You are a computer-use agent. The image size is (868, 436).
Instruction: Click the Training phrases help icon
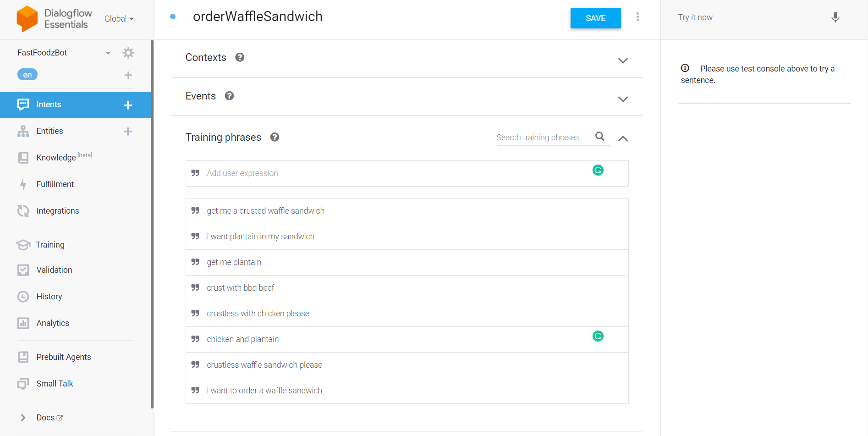click(275, 137)
